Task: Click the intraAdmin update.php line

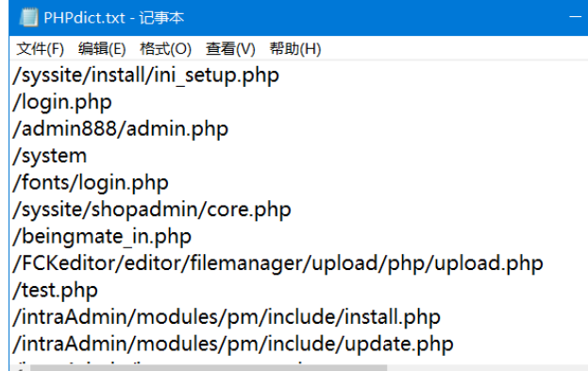Action: coord(233,344)
